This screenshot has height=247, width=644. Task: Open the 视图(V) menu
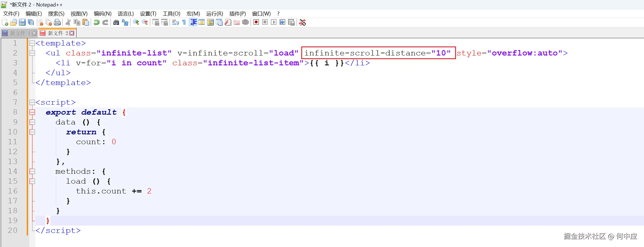(x=79, y=14)
